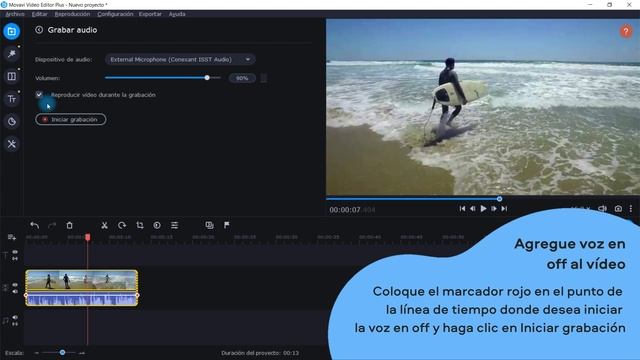Select the blue audio waveform of clip
This screenshot has height=360, width=640.
click(x=82, y=299)
